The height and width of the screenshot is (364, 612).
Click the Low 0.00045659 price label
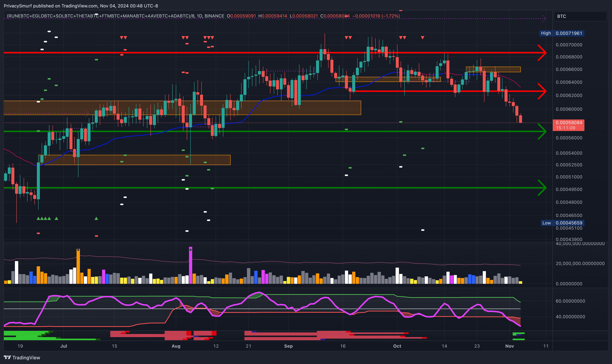pos(562,223)
